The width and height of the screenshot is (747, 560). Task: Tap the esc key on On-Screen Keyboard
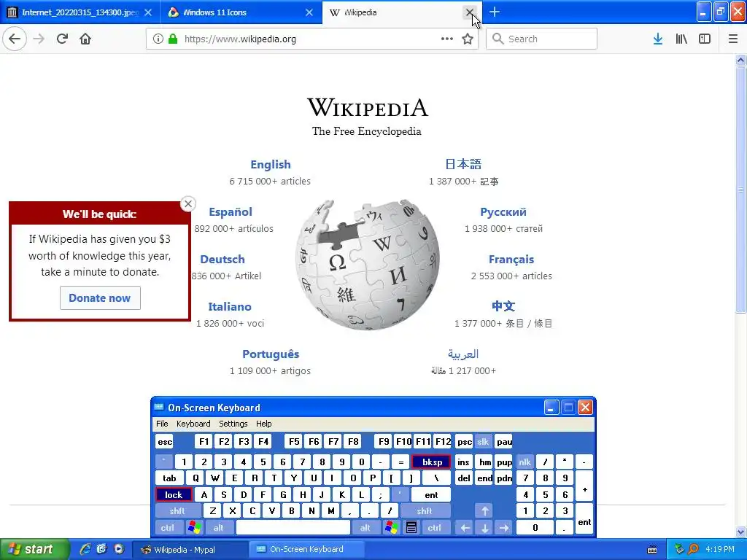click(165, 441)
